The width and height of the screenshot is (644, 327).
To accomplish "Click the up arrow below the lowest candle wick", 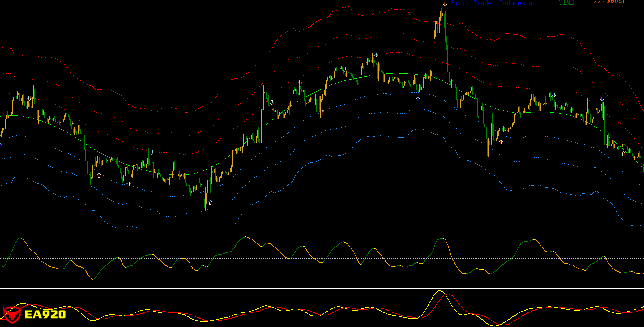I will pyautogui.click(x=210, y=202).
